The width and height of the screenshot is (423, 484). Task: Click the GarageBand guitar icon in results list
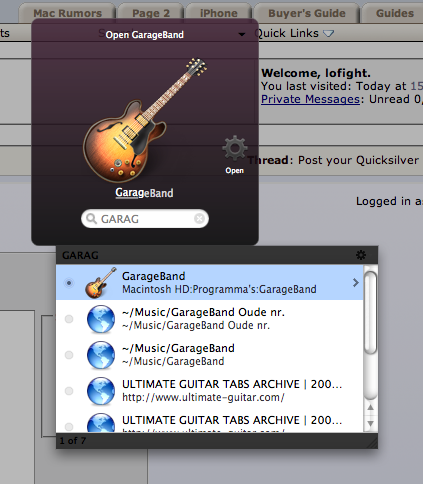101,283
